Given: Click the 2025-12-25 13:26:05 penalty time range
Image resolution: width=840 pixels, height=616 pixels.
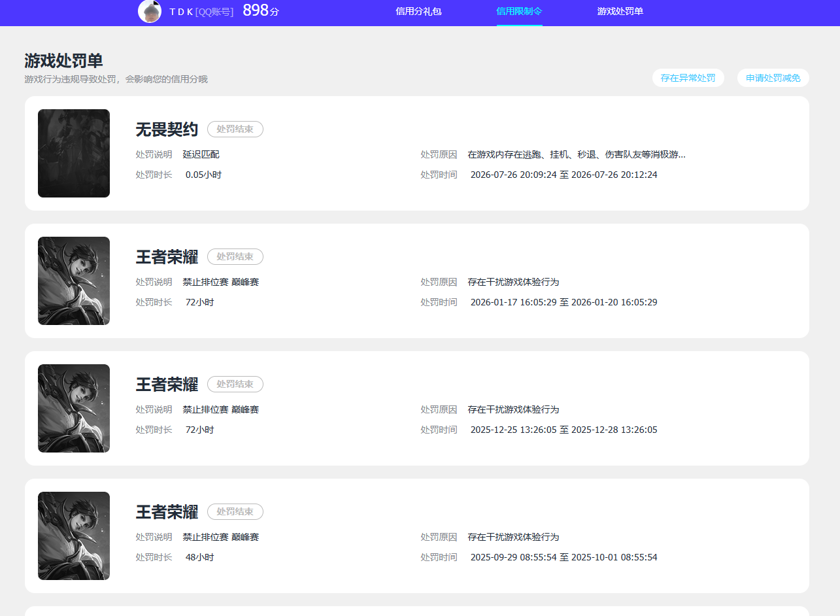Looking at the screenshot, I should (x=564, y=430).
